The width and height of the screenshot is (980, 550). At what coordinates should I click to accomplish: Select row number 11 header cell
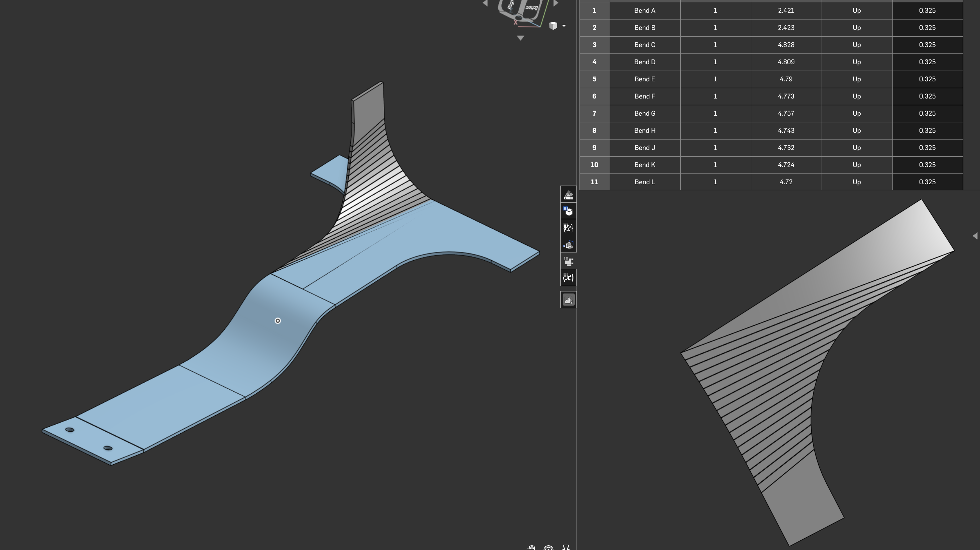pyautogui.click(x=594, y=182)
